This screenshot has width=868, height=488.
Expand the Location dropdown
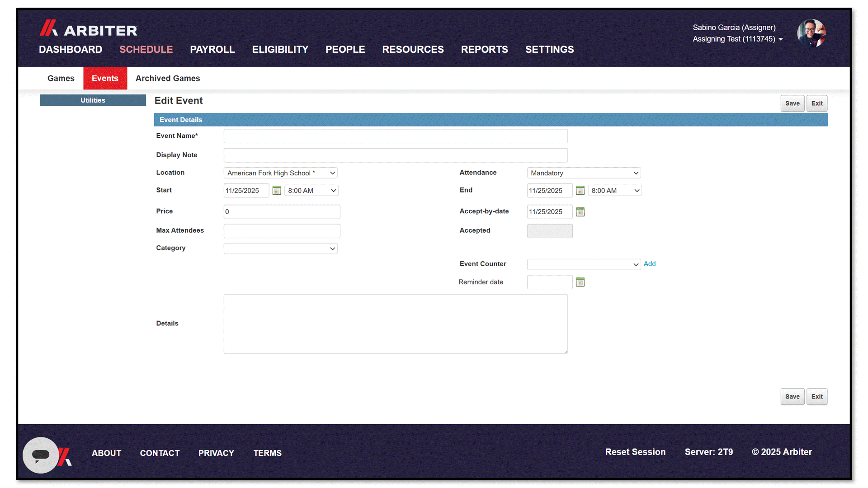(280, 173)
